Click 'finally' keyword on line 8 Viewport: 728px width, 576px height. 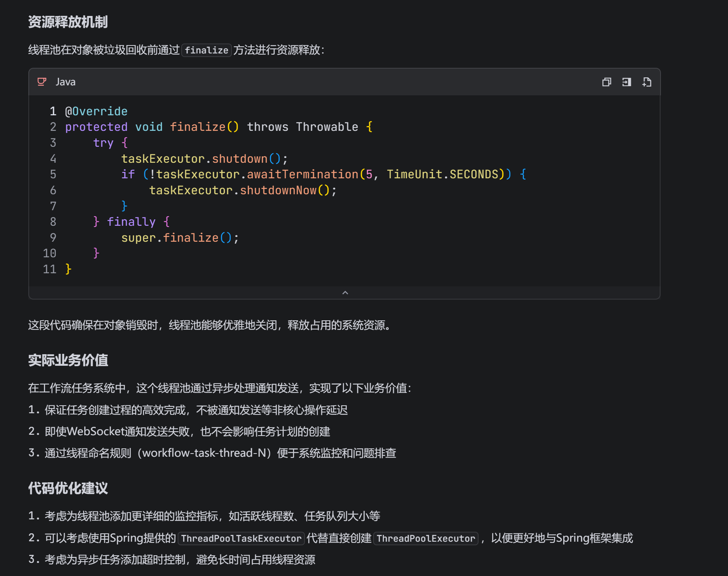click(x=131, y=222)
